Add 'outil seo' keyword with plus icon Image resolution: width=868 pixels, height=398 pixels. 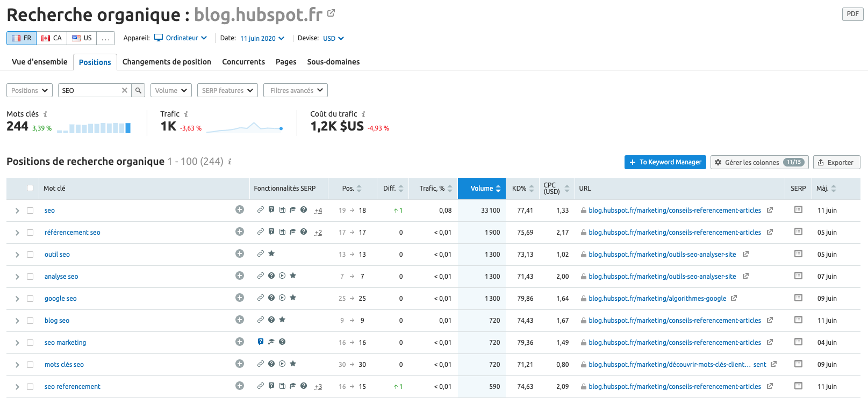click(x=240, y=254)
